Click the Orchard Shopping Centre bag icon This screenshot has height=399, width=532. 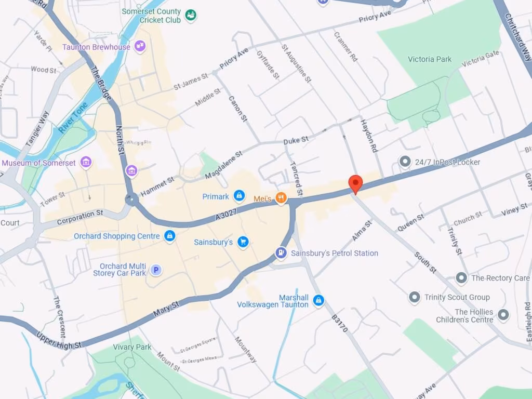(x=170, y=236)
